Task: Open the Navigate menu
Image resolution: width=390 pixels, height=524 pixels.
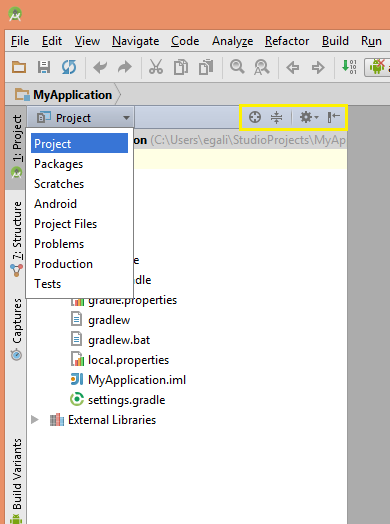Action: point(135,41)
